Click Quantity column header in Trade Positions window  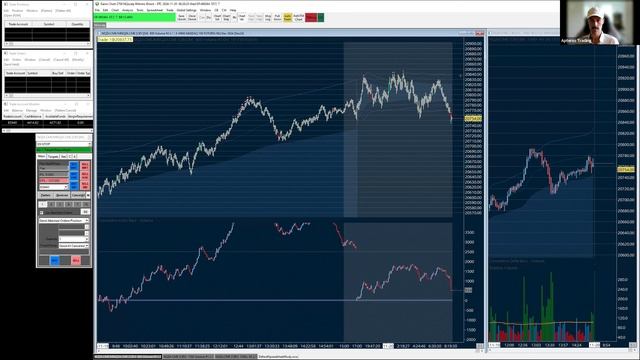[x=78, y=24]
